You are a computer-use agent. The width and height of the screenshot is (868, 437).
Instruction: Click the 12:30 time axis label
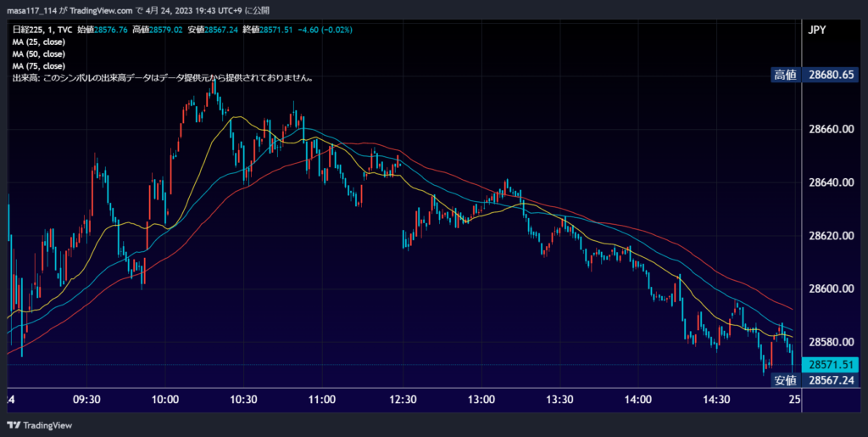(x=403, y=400)
